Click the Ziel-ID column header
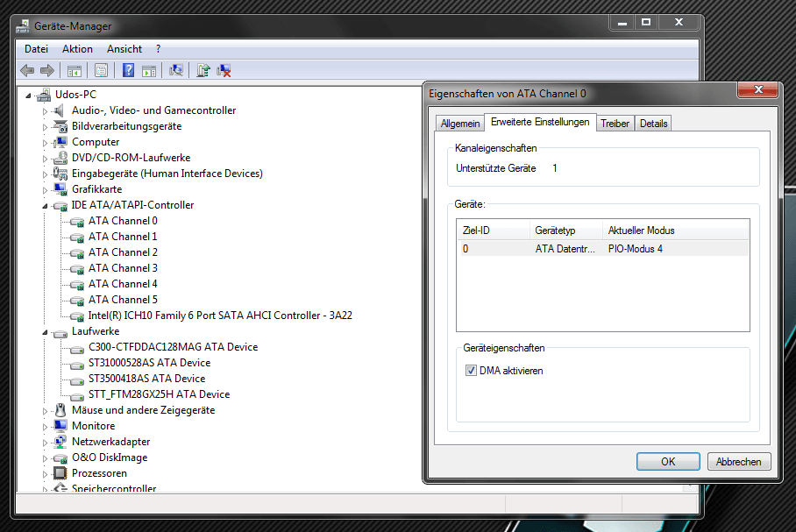796x532 pixels. [493, 231]
